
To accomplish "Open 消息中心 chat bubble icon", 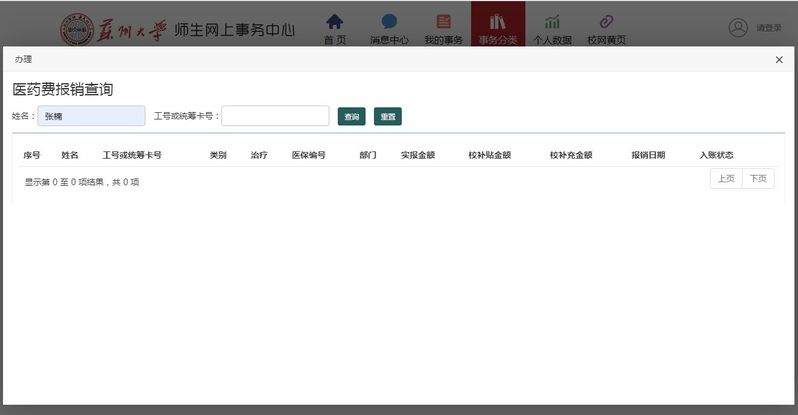I will pos(389,22).
